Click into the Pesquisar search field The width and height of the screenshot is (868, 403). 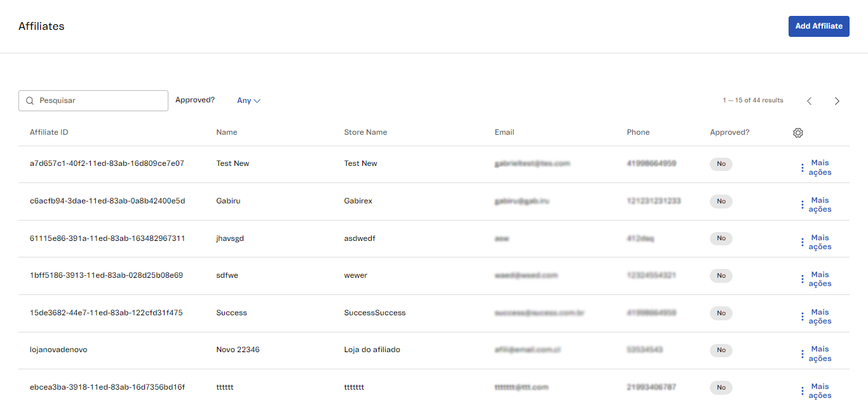(102, 100)
